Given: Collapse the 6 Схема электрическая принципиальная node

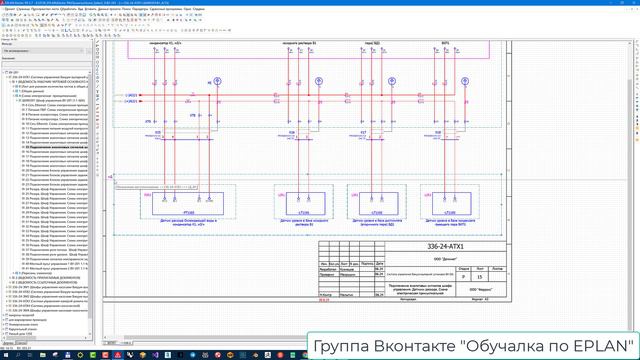Looking at the screenshot, I should point(13,96).
